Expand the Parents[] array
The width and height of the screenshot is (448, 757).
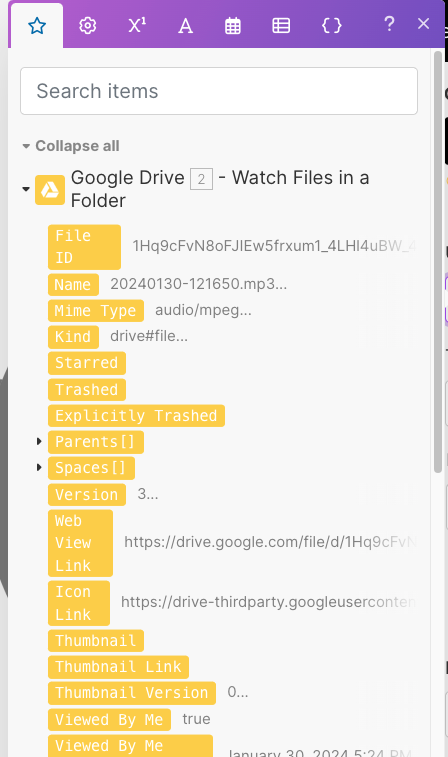point(39,441)
